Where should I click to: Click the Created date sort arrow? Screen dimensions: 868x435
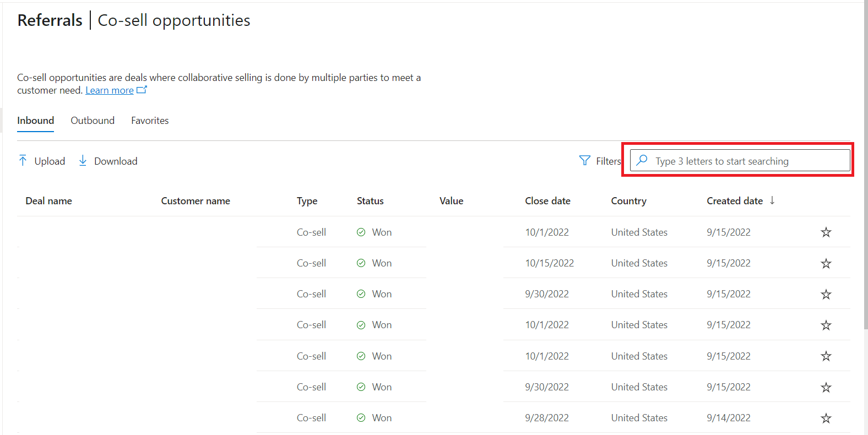772,200
